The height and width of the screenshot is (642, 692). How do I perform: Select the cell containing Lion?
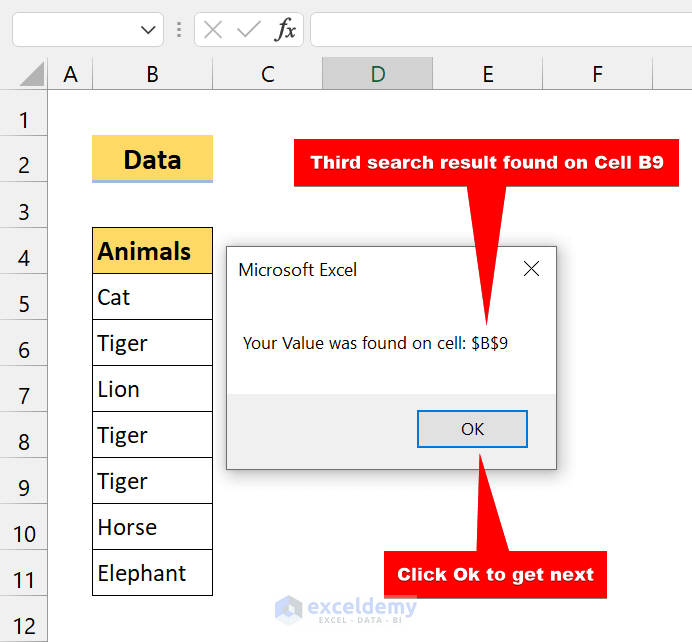[152, 389]
